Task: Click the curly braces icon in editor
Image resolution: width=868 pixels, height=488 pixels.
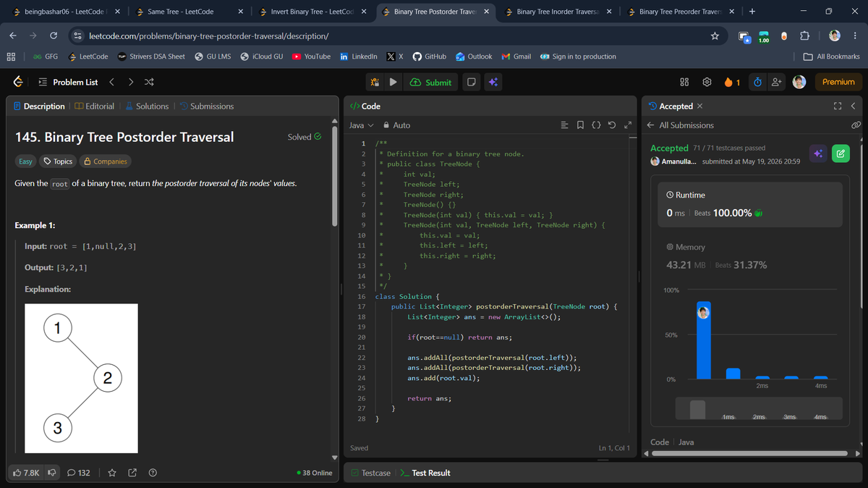Action: [x=596, y=125]
